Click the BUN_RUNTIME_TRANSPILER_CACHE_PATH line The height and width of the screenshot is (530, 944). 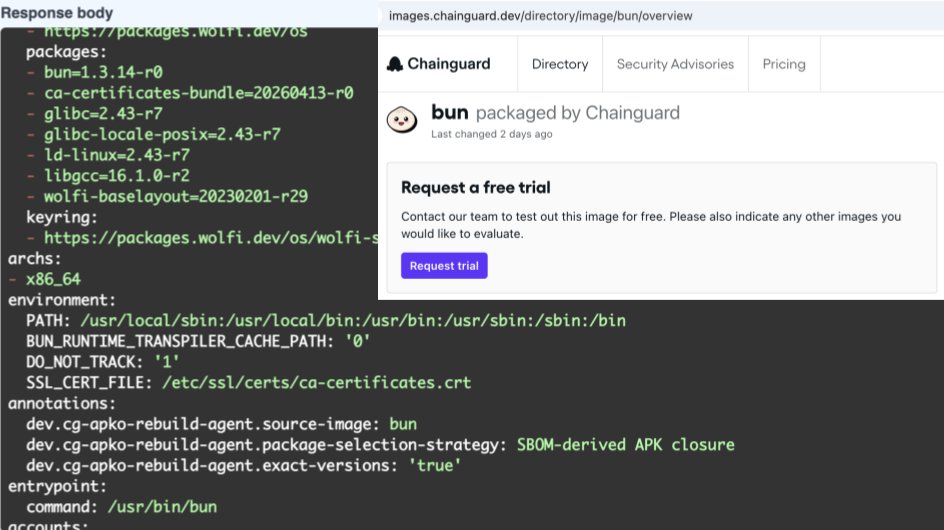tap(198, 341)
